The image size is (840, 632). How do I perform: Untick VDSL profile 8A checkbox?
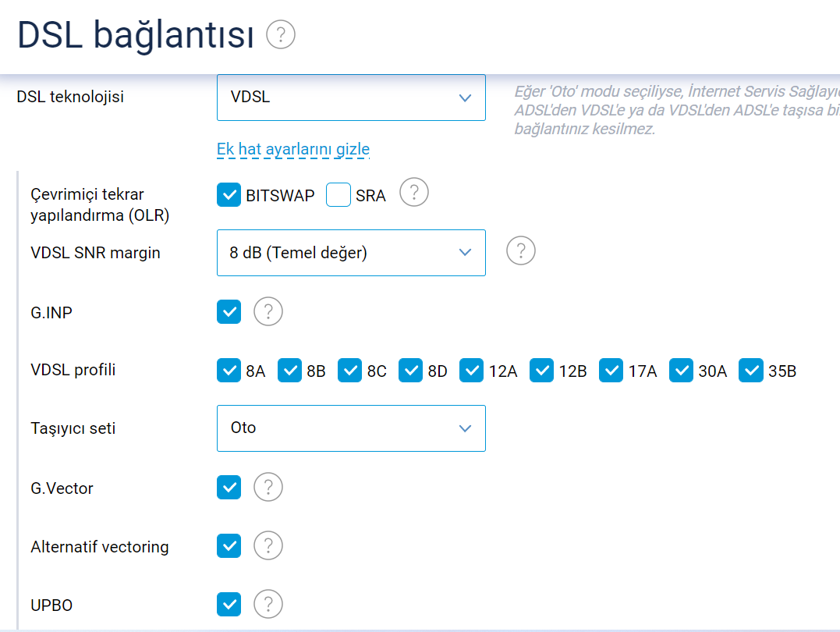tap(229, 371)
